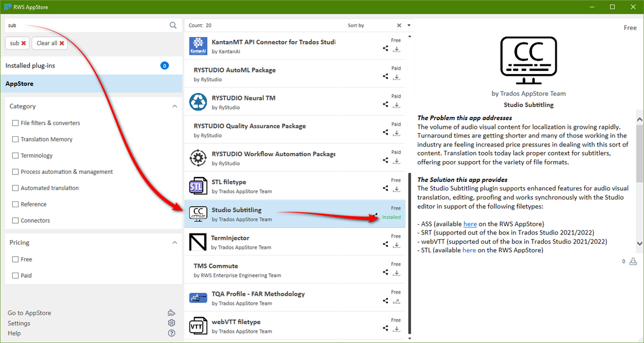644x343 pixels.
Task: Click the plugin list scroll-up arrow
Action: [409, 36]
